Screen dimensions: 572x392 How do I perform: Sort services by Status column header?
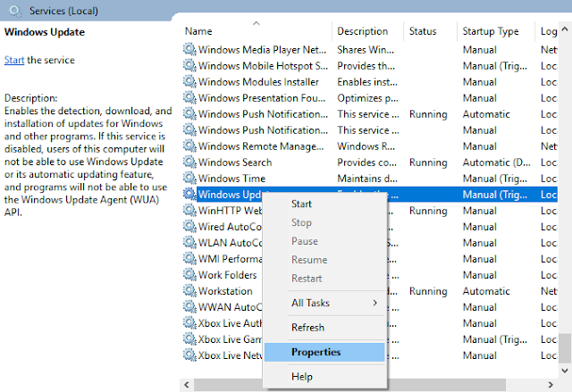click(x=431, y=31)
